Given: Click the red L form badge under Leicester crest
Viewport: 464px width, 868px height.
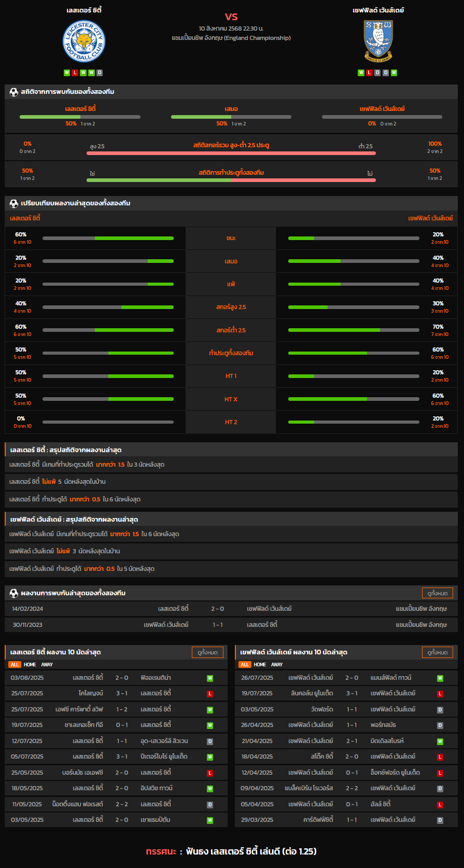Looking at the screenshot, I should (75, 73).
